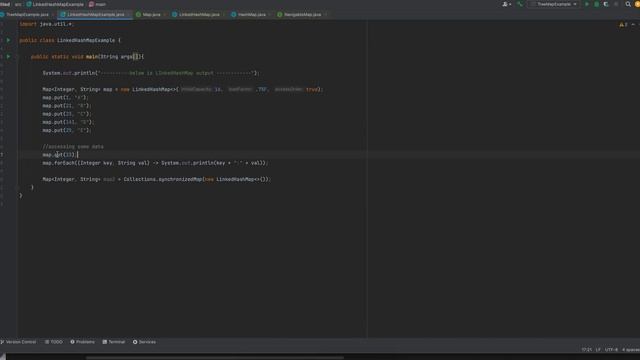Click LinkedHashMapExample in the navigation breadcrumb
The height and width of the screenshot is (360, 640).
tap(55, 4)
